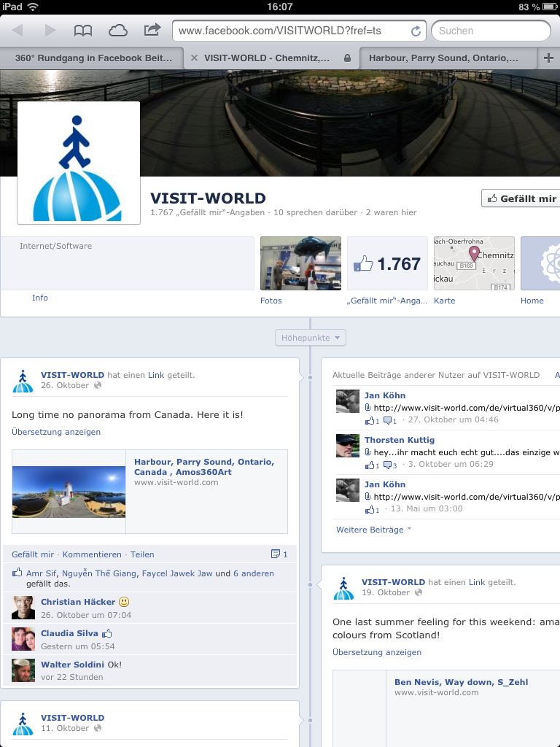Open Christian Häcker's profile link
Image resolution: width=560 pixels, height=747 pixels.
(x=78, y=602)
